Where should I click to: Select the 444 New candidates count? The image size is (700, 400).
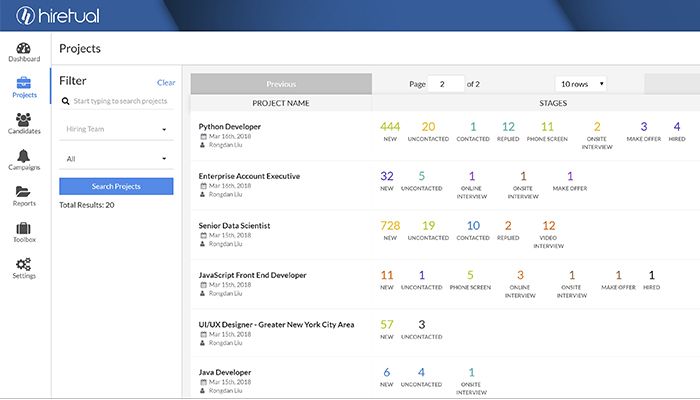[x=390, y=127]
